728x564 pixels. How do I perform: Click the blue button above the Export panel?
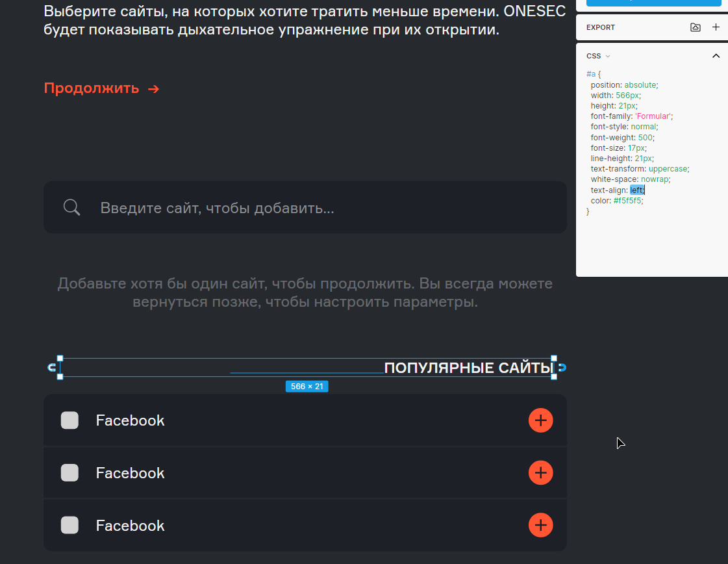coord(653,3)
